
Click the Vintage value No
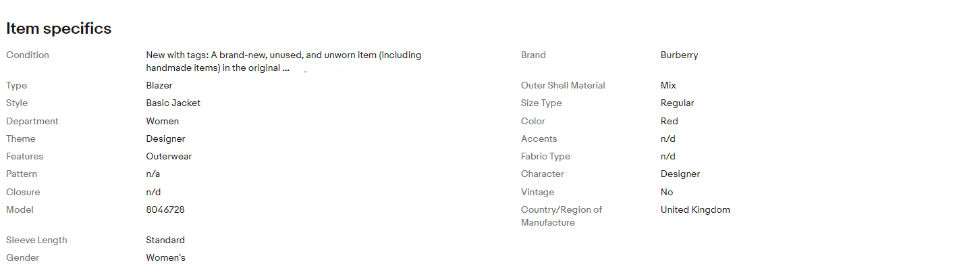(667, 193)
